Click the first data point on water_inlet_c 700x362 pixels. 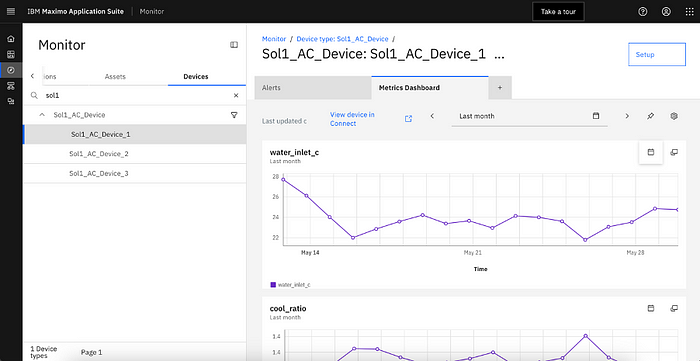pyautogui.click(x=283, y=179)
